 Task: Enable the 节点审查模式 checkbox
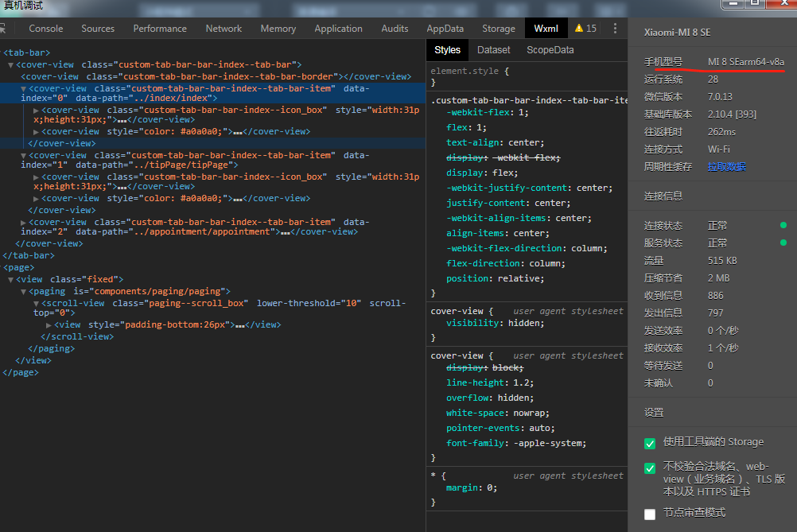(650, 514)
